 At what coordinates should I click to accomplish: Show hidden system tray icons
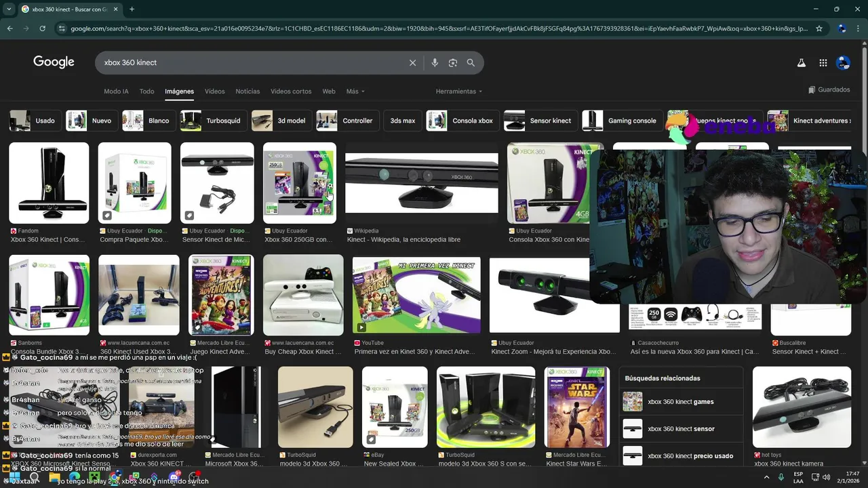766,477
